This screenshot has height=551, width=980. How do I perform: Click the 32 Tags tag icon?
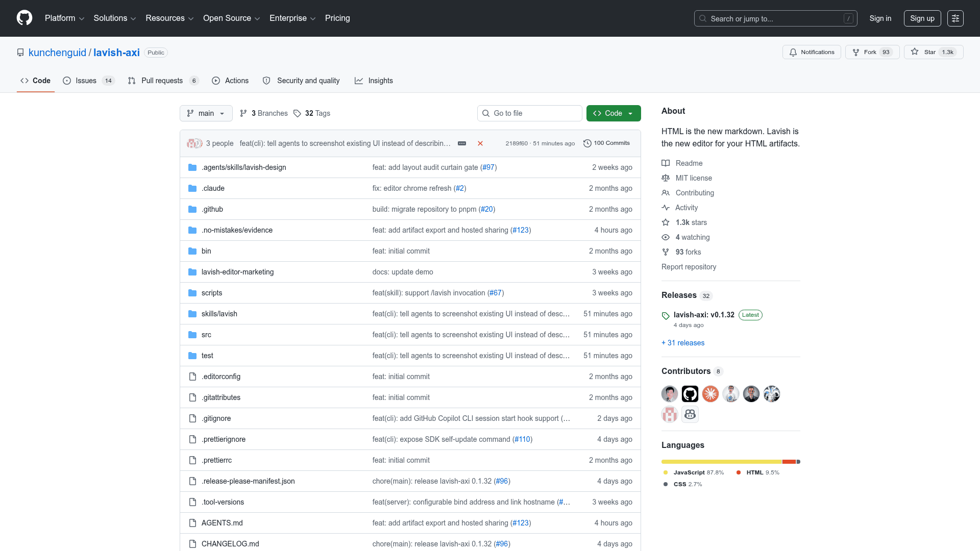tap(297, 113)
